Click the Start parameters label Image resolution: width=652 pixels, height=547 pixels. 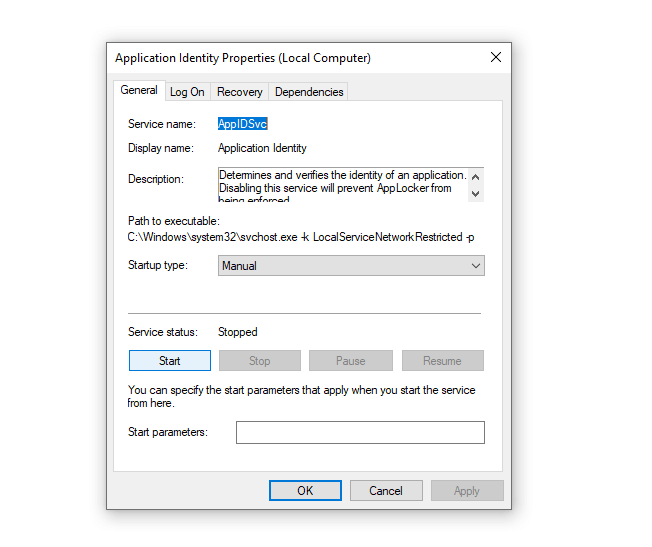168,432
